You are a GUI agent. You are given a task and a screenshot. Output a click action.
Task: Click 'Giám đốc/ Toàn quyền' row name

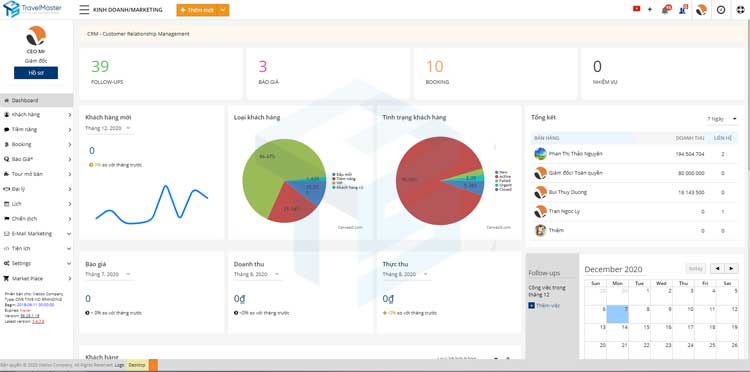576,173
